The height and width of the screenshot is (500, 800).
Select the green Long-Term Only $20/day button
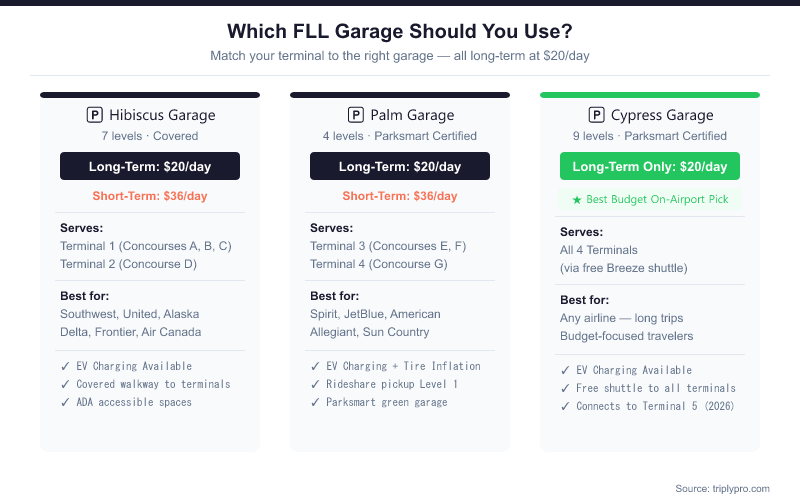coord(650,166)
